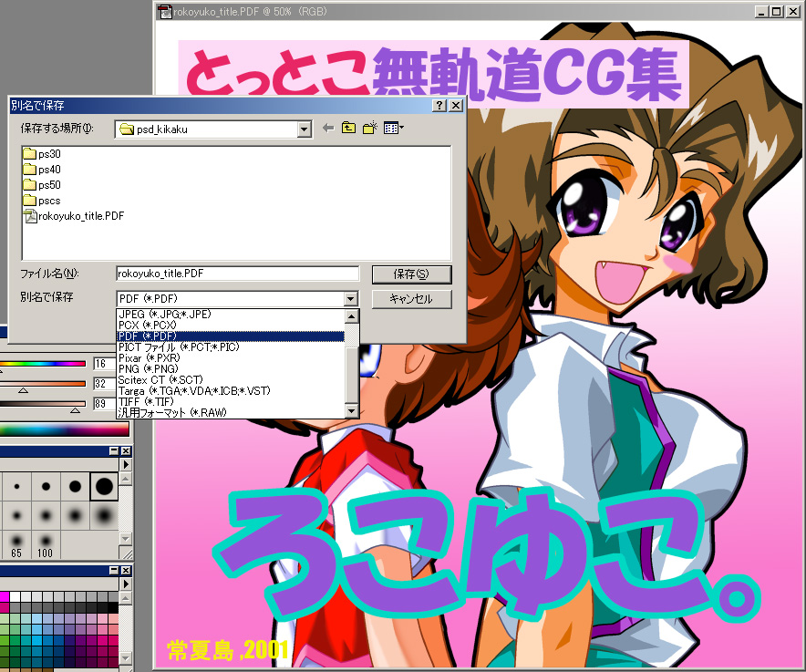Open the swatches palette flyout menu arrow
The width and height of the screenshot is (806, 672).
pyautogui.click(x=126, y=584)
